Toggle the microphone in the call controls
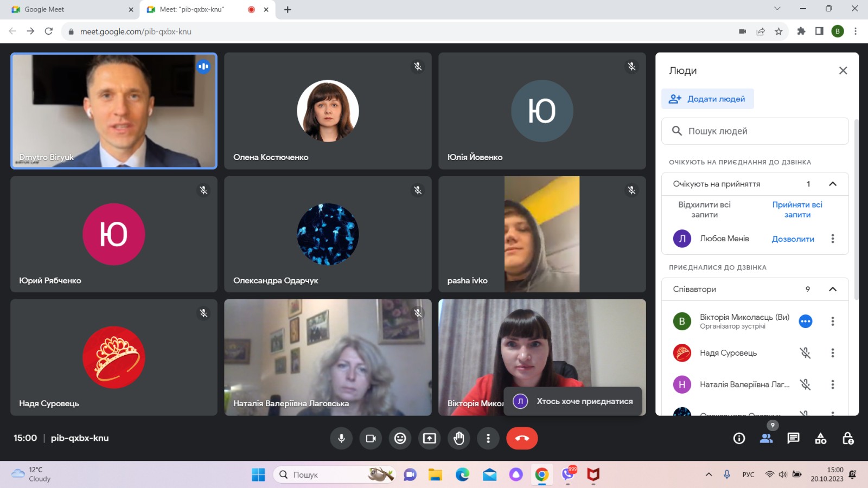 (x=341, y=438)
